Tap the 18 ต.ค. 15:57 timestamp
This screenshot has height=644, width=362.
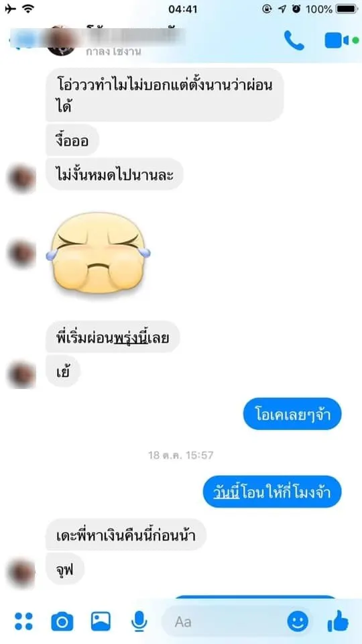(x=180, y=455)
